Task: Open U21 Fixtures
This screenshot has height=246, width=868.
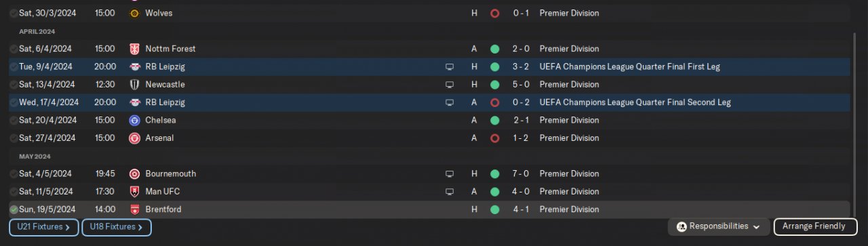Action: tap(44, 227)
